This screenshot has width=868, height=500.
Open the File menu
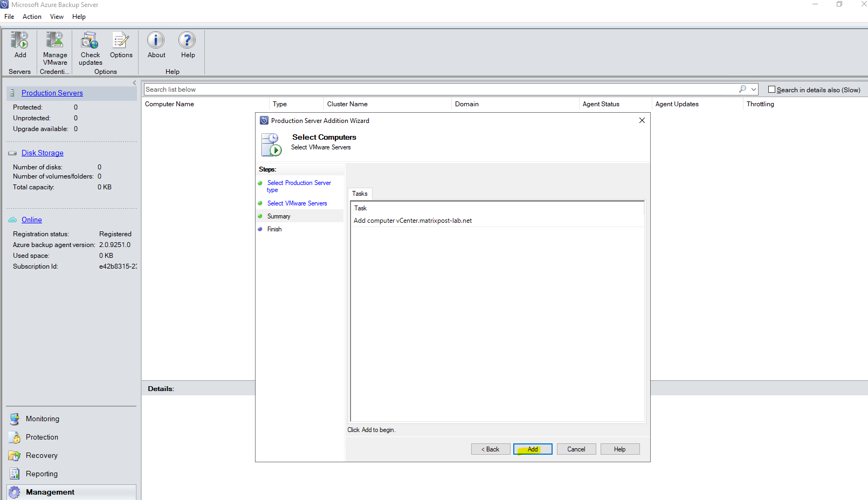9,17
